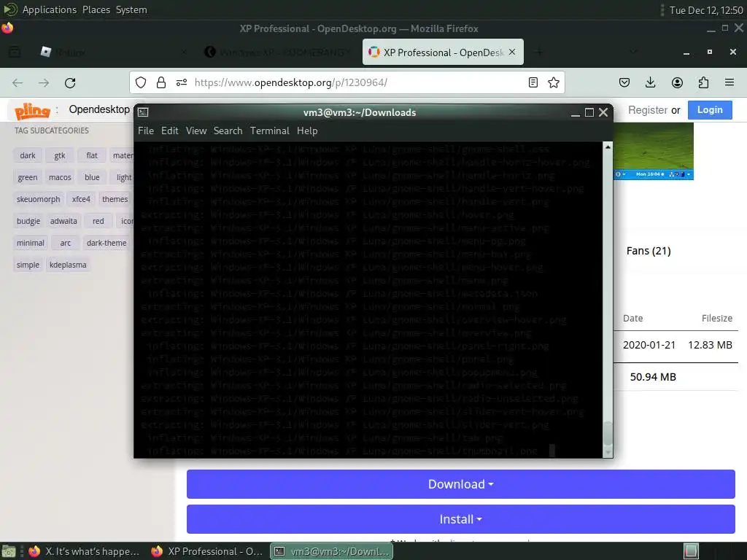Screen dimensions: 747x560
Task: Select the simple tag
Action: 28,265
